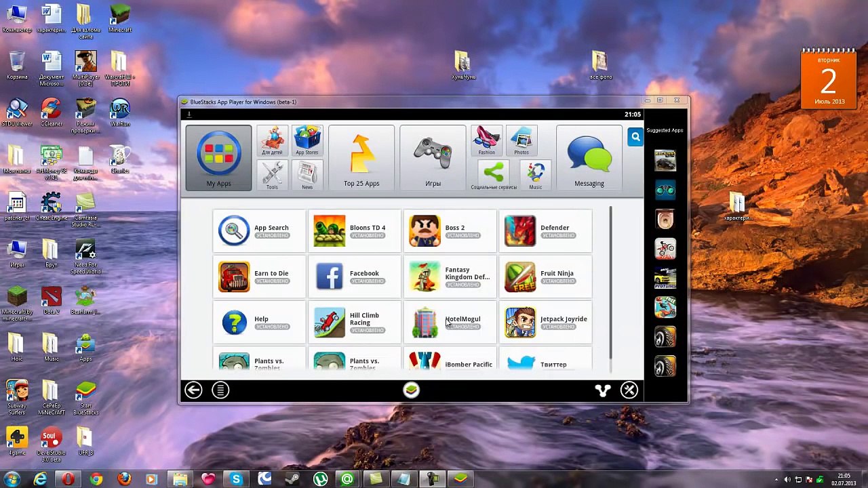The height and width of the screenshot is (488, 868).
Task: Open the CCleaner desktop shortcut
Action: pyautogui.click(x=52, y=113)
